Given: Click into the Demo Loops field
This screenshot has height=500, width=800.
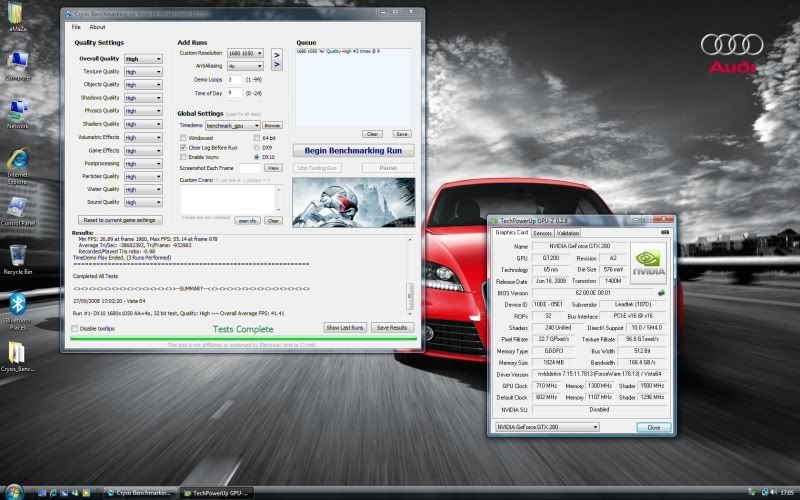Looking at the screenshot, I should coord(236,79).
